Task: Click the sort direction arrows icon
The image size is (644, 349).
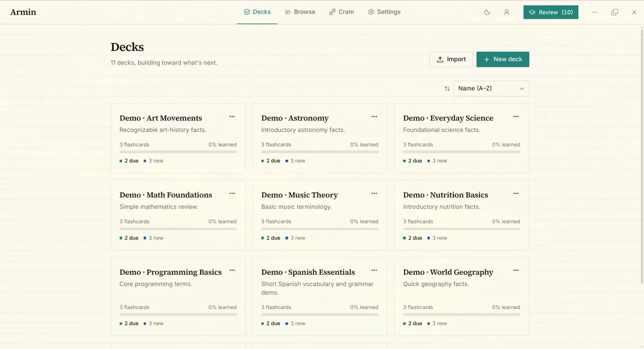Action: click(447, 89)
